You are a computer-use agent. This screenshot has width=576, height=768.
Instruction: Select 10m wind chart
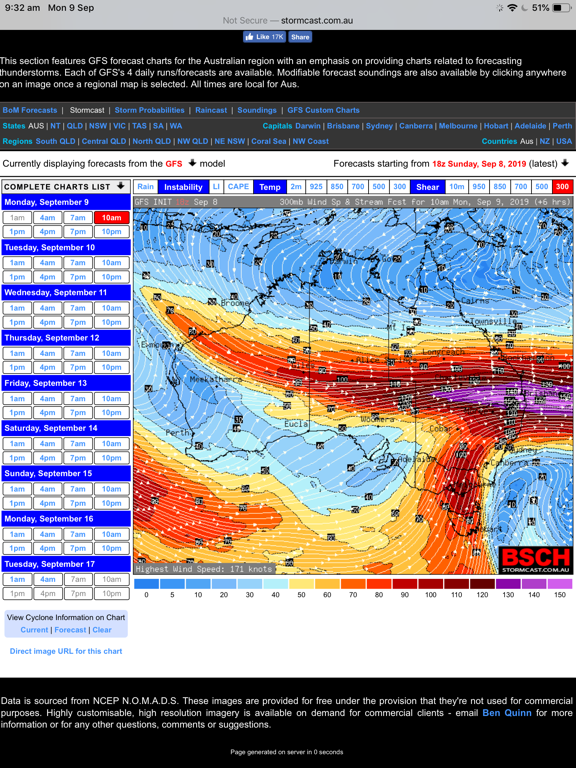(456, 187)
